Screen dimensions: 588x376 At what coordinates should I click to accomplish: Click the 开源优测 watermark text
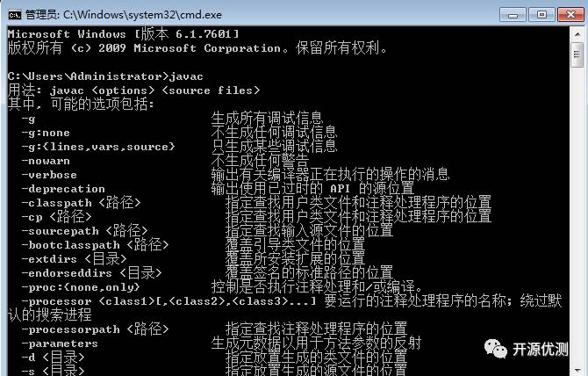(540, 349)
